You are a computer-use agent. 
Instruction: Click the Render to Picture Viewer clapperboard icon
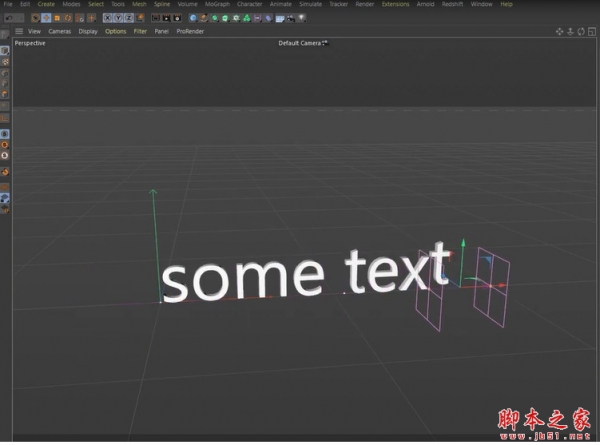pyautogui.click(x=167, y=18)
